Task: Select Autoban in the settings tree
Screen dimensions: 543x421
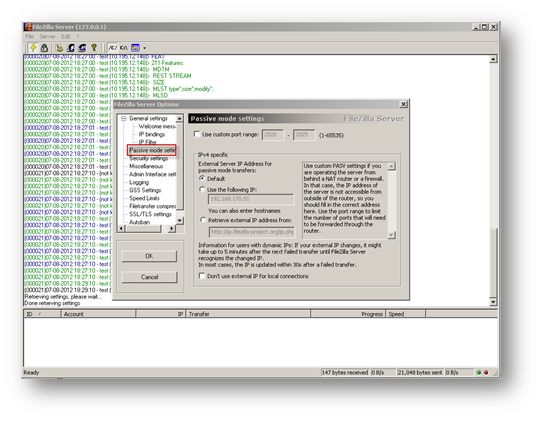Action: (x=139, y=222)
